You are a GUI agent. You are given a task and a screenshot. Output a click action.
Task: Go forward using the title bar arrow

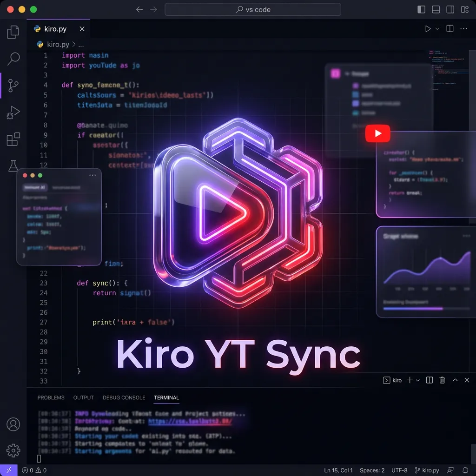[153, 9]
